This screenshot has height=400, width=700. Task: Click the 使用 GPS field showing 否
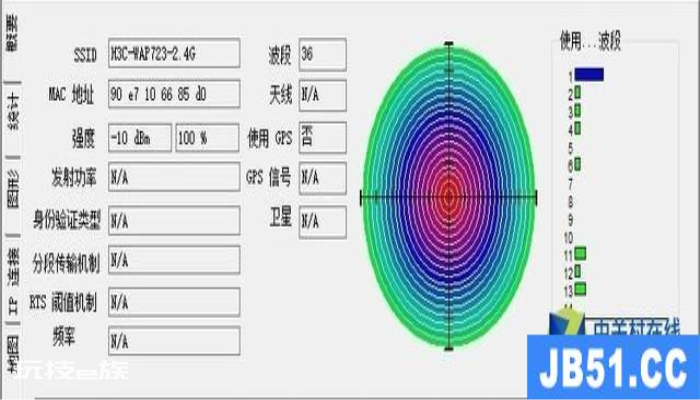click(323, 138)
